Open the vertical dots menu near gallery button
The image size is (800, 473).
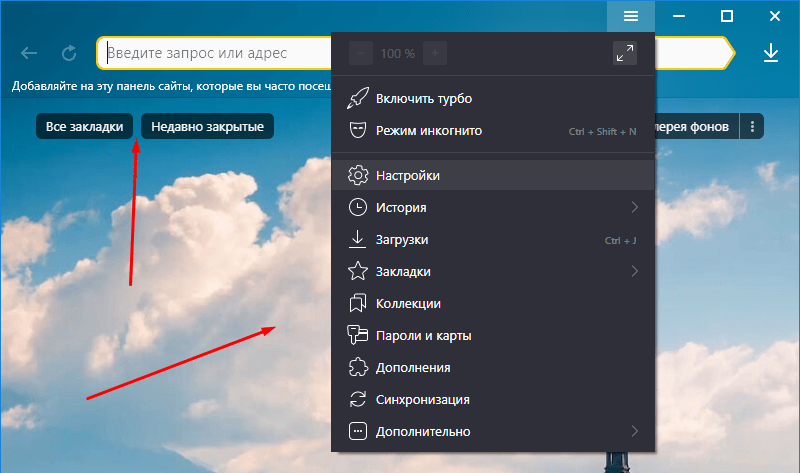(x=752, y=126)
